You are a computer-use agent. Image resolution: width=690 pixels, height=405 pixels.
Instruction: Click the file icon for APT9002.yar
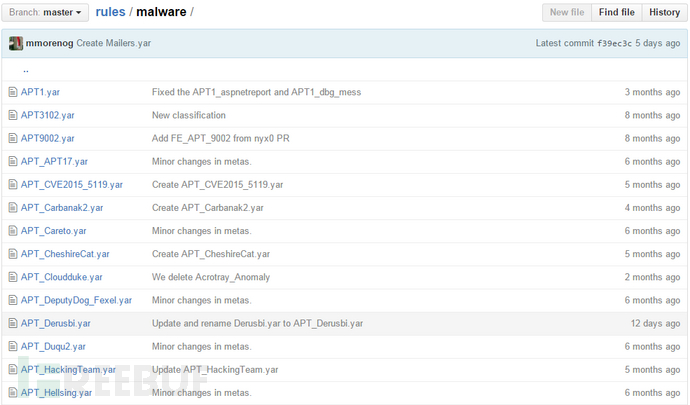[x=13, y=138]
